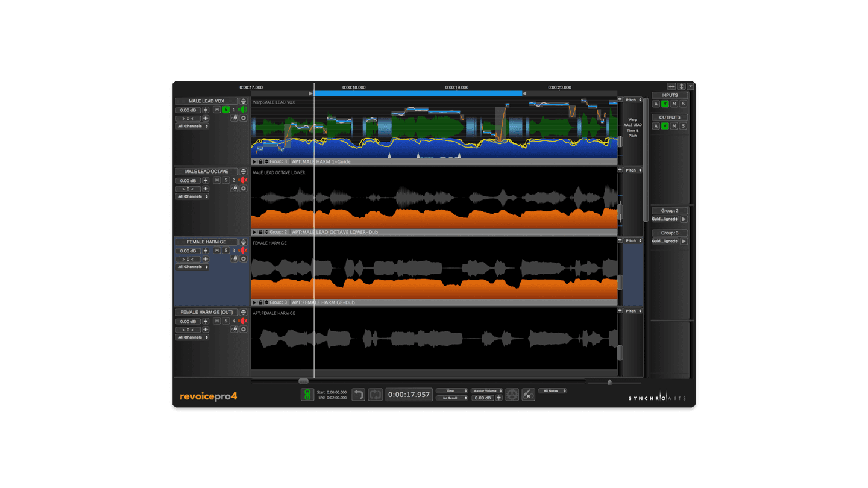Image resolution: width=868 pixels, height=488 pixels.
Task: Play the APT:MALE LEAD OCTAVE LOWER-Dub process
Action: (x=254, y=232)
